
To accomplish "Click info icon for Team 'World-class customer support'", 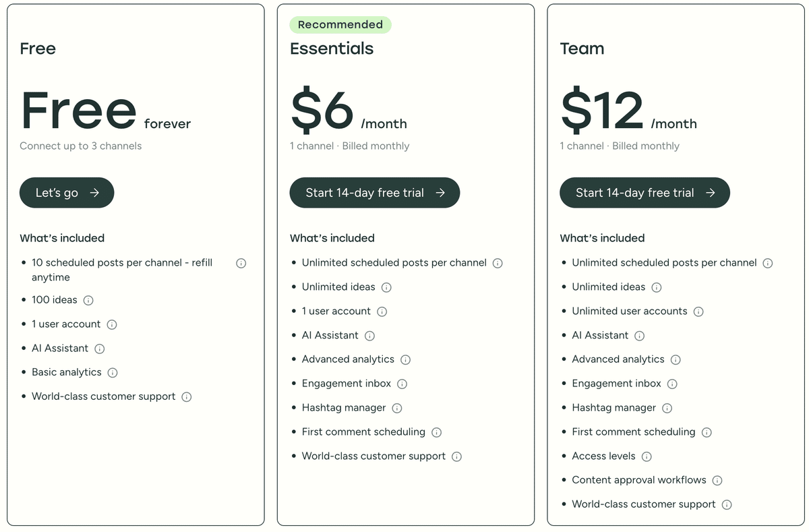I will pos(727,504).
